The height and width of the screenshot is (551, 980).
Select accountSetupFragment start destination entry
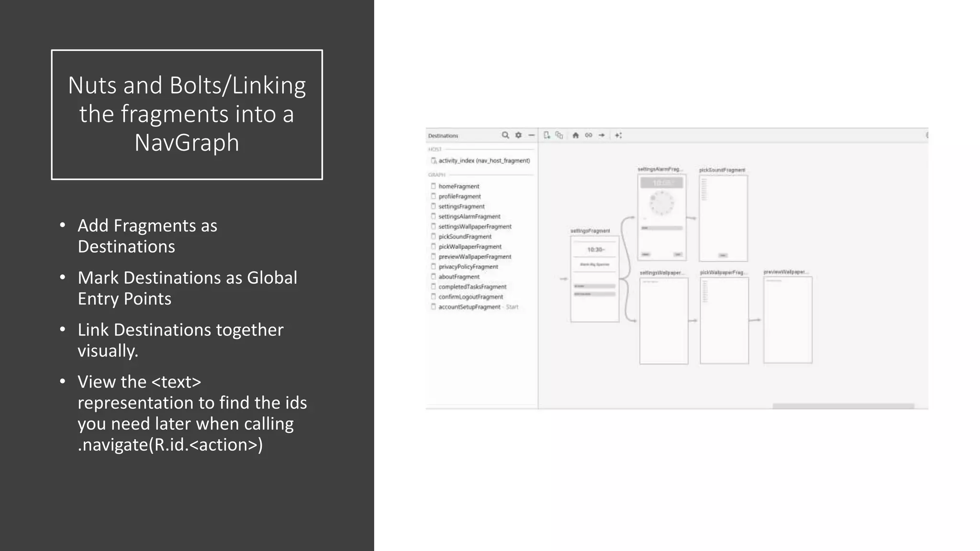point(469,307)
